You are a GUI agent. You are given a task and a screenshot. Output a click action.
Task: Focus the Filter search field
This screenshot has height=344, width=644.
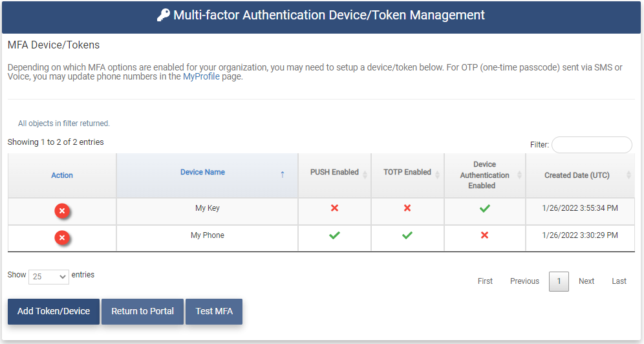coord(591,145)
